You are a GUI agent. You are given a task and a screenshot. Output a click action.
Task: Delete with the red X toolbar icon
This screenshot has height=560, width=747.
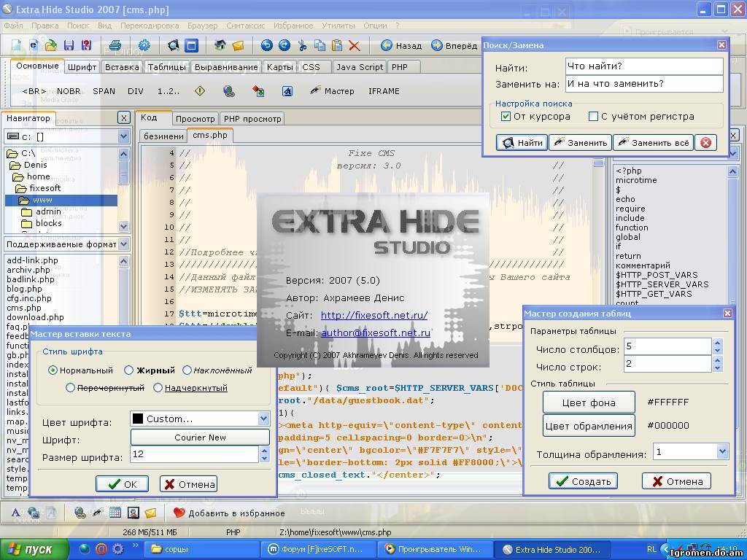[x=355, y=46]
